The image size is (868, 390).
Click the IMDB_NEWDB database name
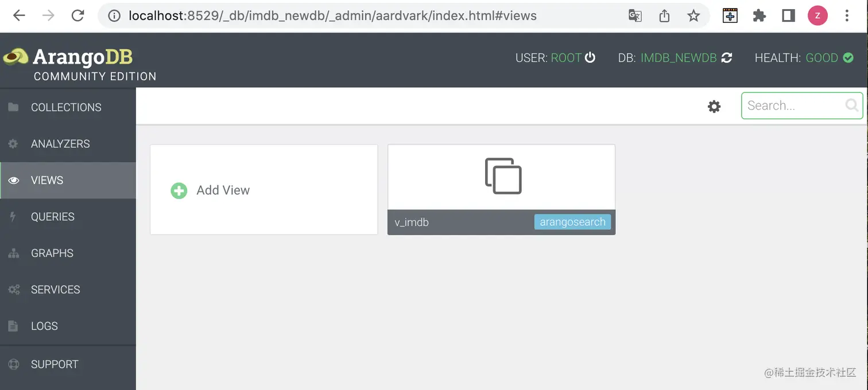pos(679,58)
